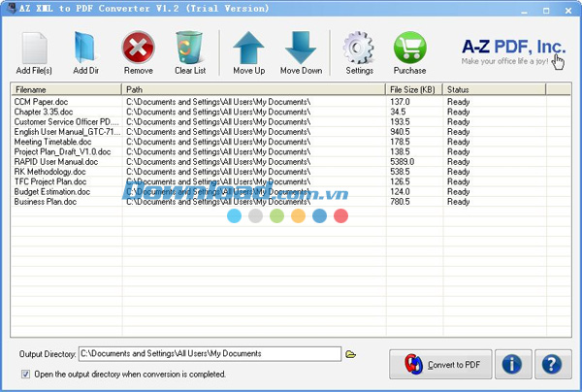Toggle open output directory checkbox

click(x=25, y=374)
